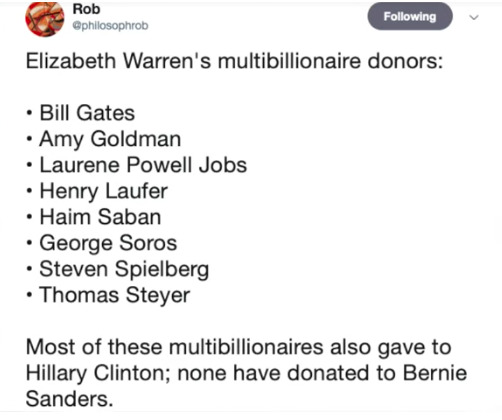Click the Laurene Powell Jobs entry
Viewport: 502px width, 420px height.
(143, 165)
